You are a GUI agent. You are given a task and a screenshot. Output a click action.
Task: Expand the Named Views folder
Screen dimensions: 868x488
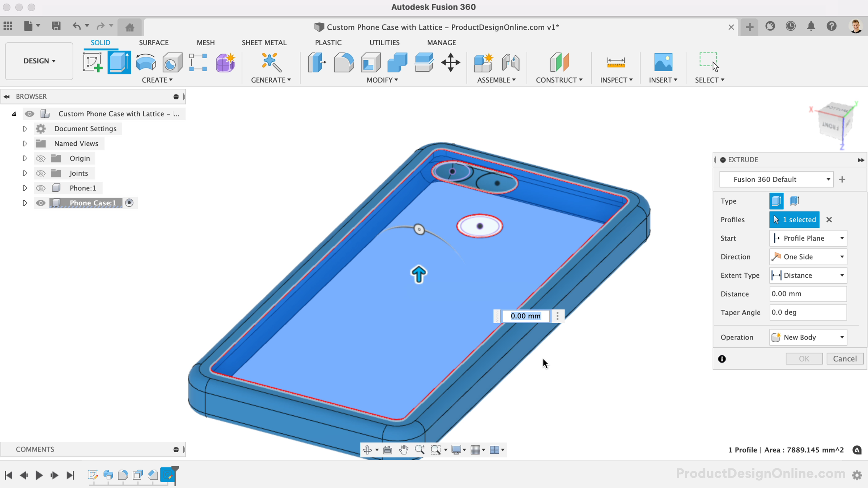tap(25, 144)
